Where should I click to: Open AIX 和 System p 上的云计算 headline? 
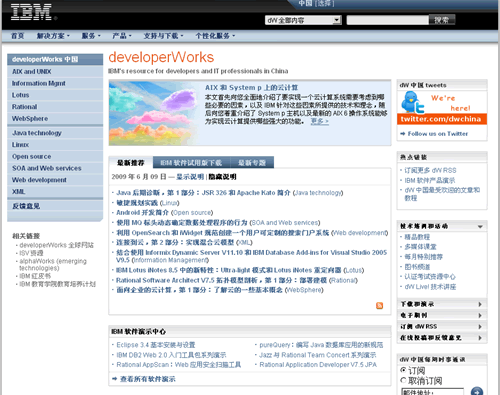click(251, 88)
